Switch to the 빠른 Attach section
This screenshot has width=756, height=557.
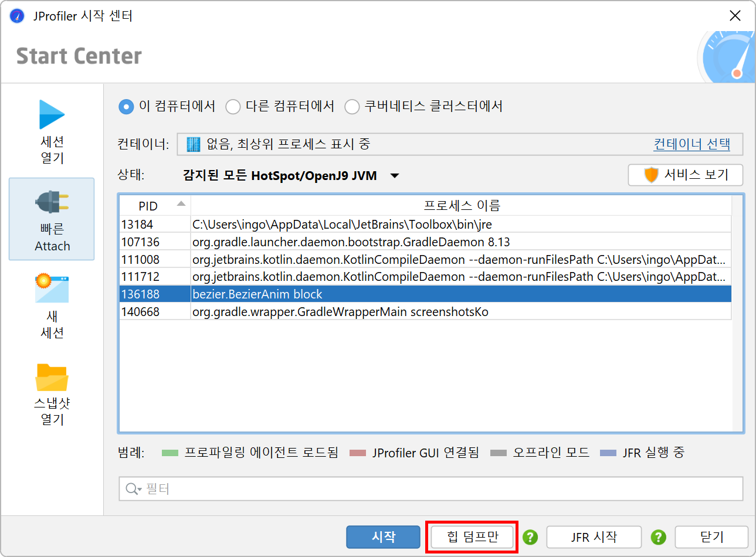coord(52,219)
